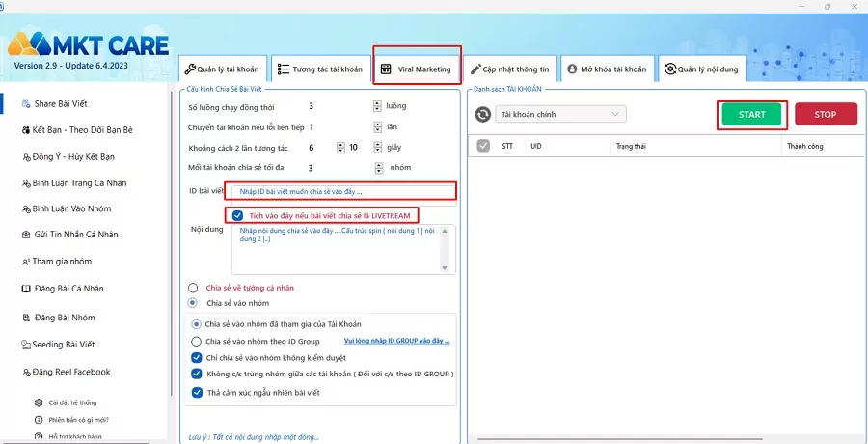Toggle the LIVETREAM share checkbox
The width and height of the screenshot is (868, 444).
[x=238, y=215]
